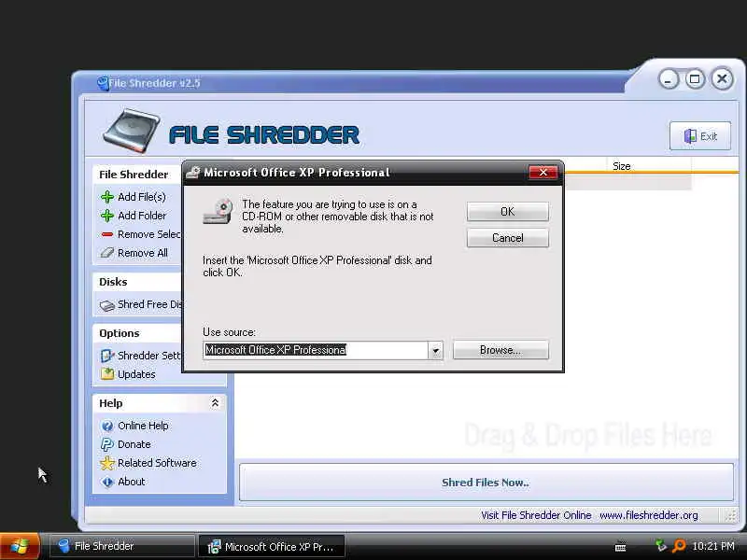
Task: Click the Shredder Settings icon
Action: pos(107,356)
